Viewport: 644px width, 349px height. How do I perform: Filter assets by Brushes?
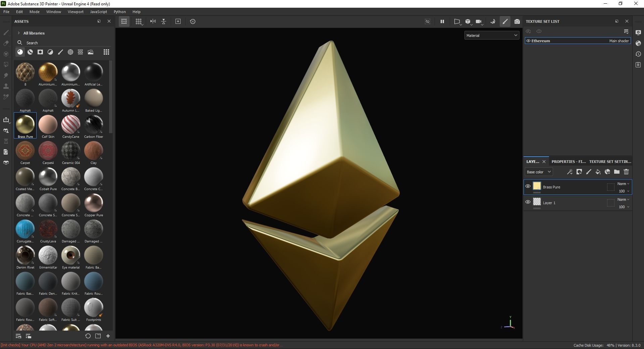pos(60,52)
